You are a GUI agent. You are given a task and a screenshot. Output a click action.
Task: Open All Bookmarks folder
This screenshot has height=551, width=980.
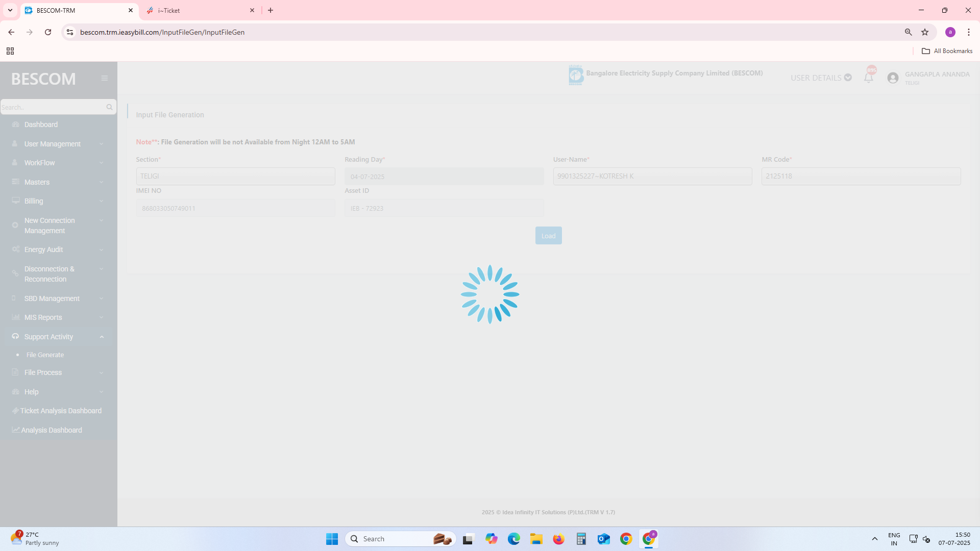pos(947,51)
